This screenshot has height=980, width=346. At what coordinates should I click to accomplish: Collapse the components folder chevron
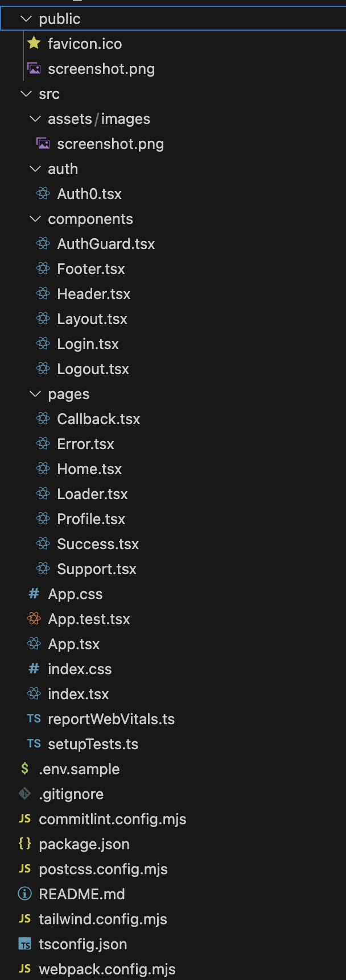pyautogui.click(x=35, y=219)
